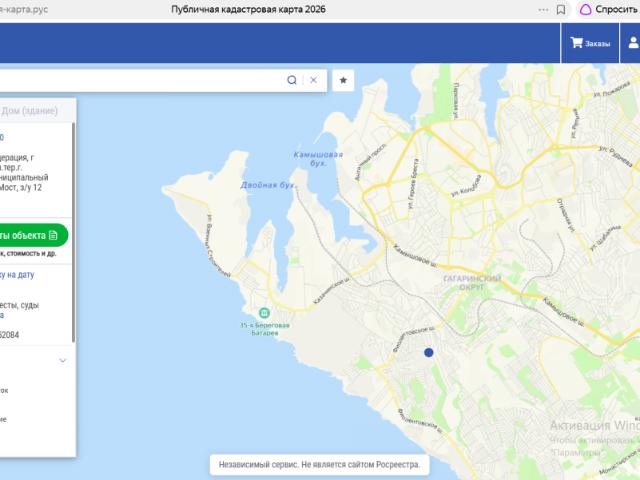This screenshot has height=480, width=640.
Task: Click the 35-я Береговая Батарея museum icon
Action: pos(264,313)
